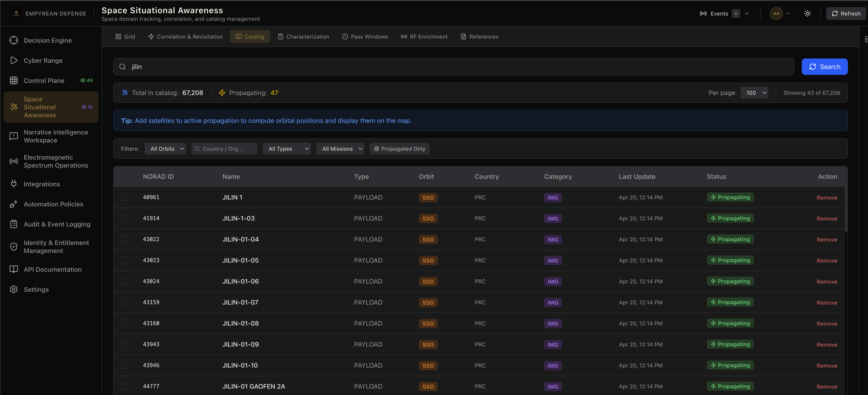The height and width of the screenshot is (395, 868).
Task: Select the Catalog tab
Action: pos(250,37)
